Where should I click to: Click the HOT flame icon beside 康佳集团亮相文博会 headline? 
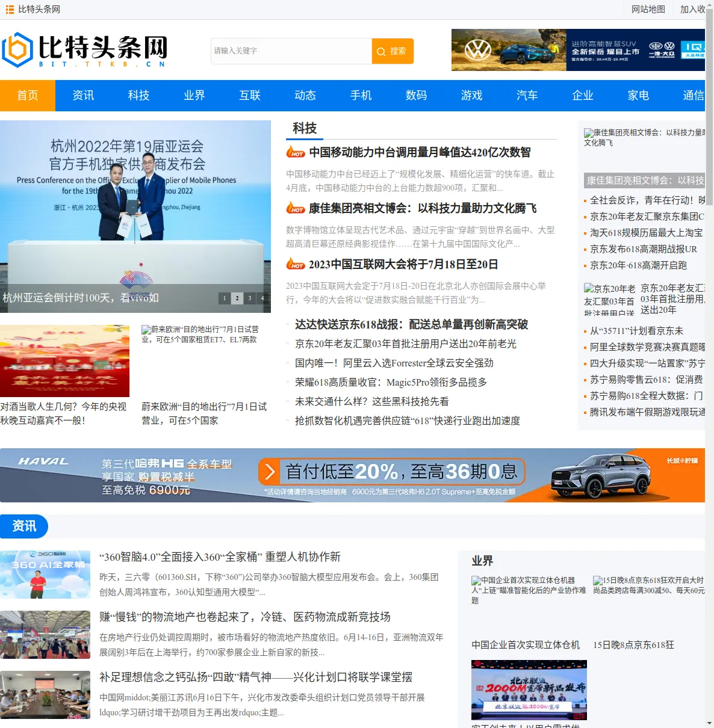click(295, 208)
